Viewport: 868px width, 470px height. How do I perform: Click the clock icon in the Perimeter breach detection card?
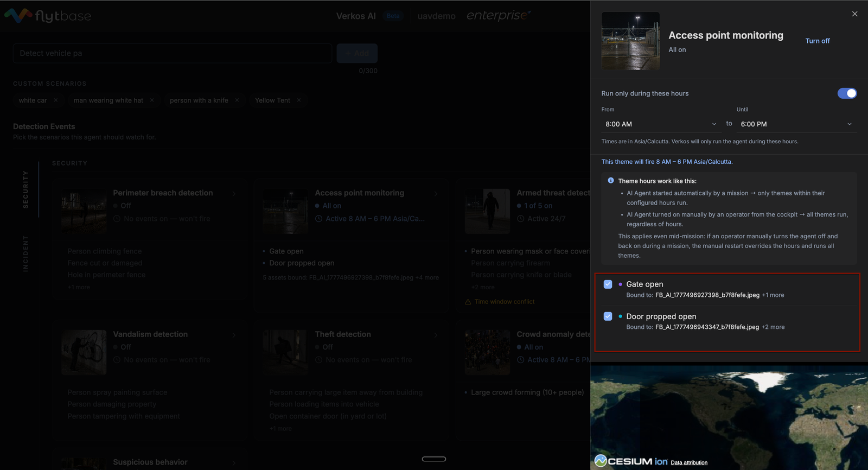(117, 219)
